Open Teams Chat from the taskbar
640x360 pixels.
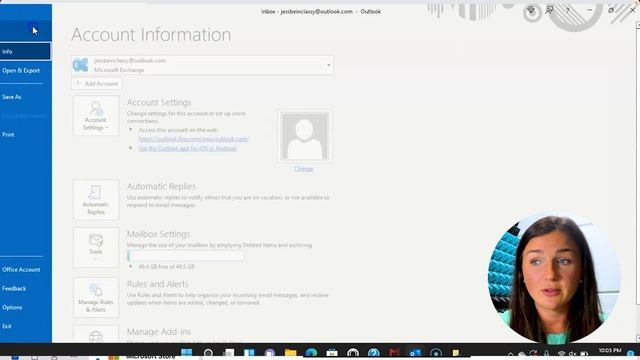coord(270,353)
